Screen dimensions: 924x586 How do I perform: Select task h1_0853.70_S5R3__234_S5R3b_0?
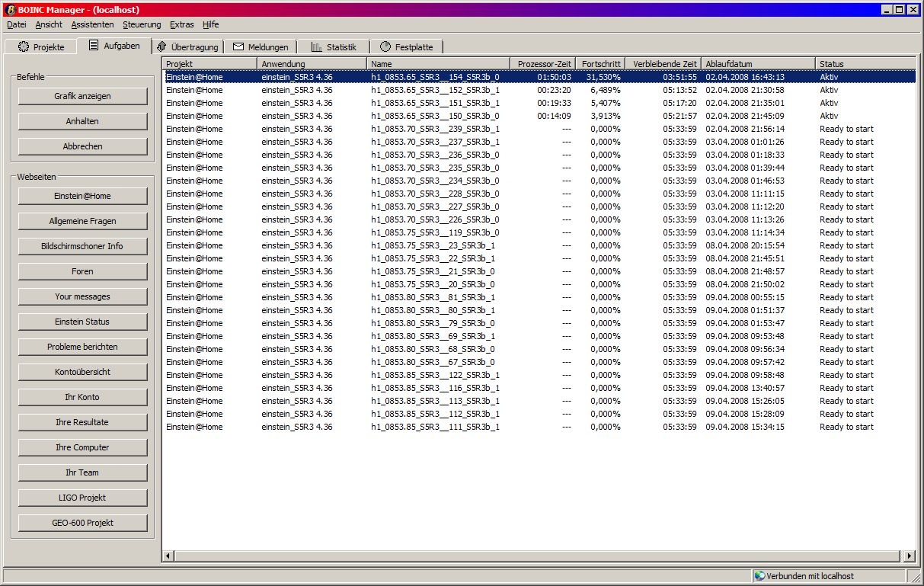tap(539, 181)
